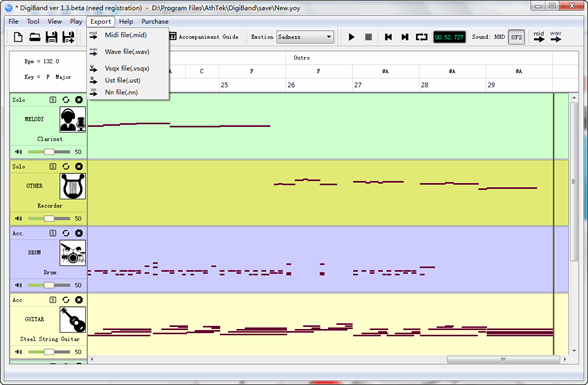The height and width of the screenshot is (385, 588).
Task: Export to wav via toolbar arrow
Action: 556,37
